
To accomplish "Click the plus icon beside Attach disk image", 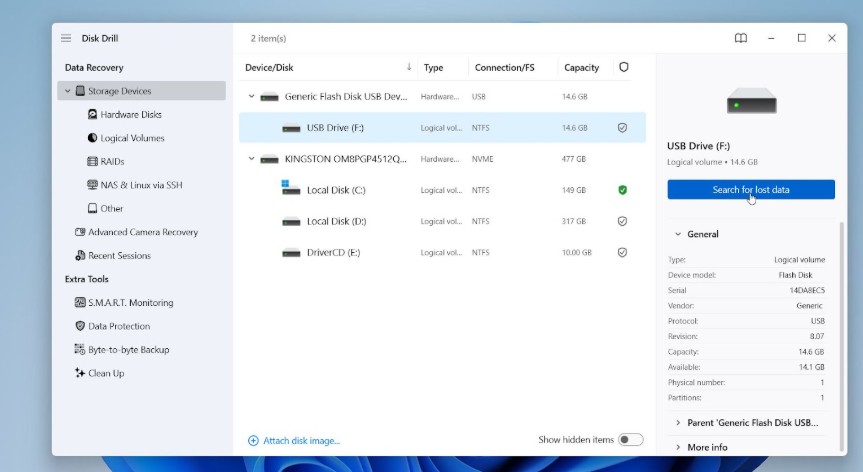I will [x=253, y=441].
